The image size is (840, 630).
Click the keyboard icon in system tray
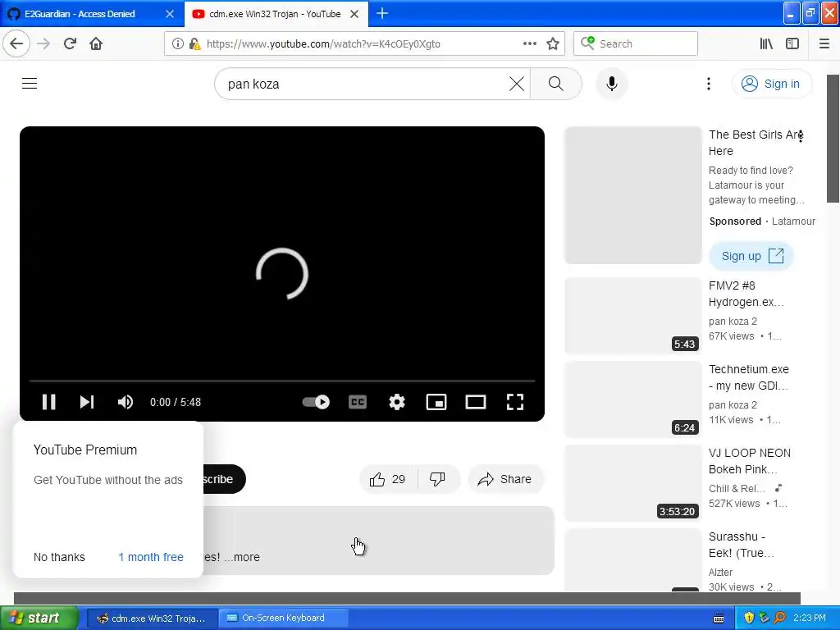click(719, 619)
